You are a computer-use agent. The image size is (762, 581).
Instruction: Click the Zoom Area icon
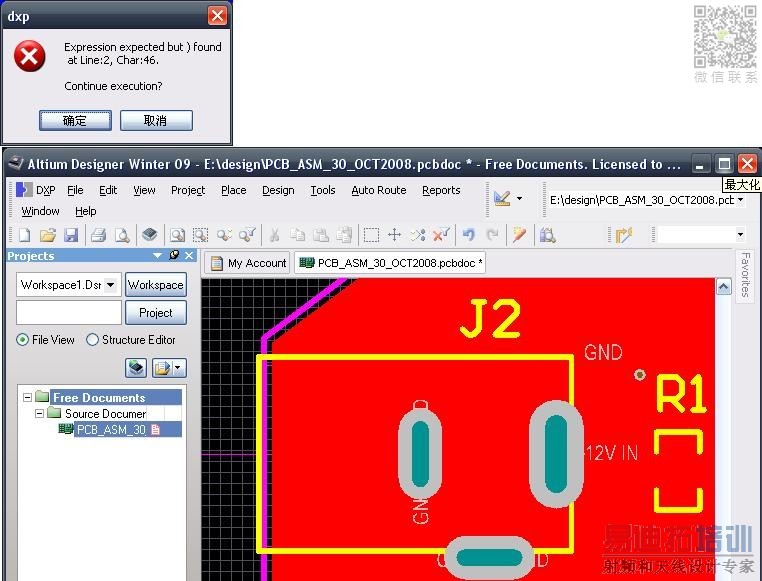[200, 236]
